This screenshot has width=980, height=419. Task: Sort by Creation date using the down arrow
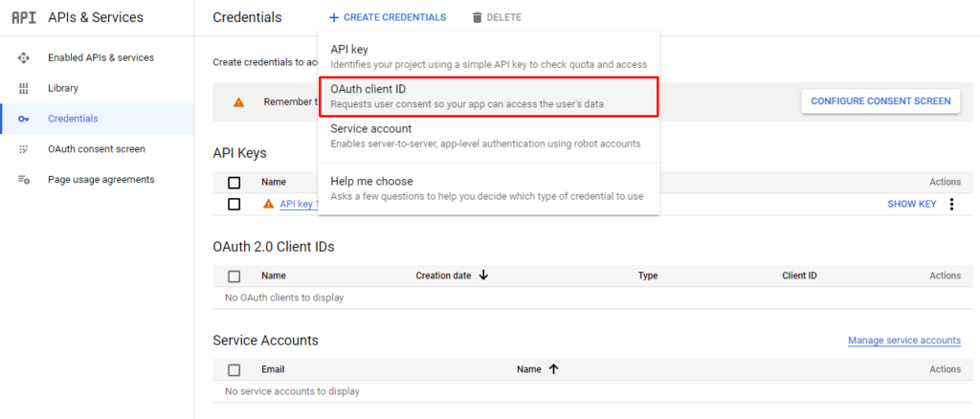click(x=483, y=276)
